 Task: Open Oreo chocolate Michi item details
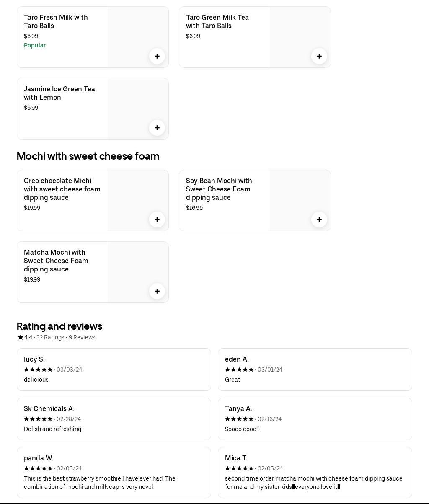point(62,189)
